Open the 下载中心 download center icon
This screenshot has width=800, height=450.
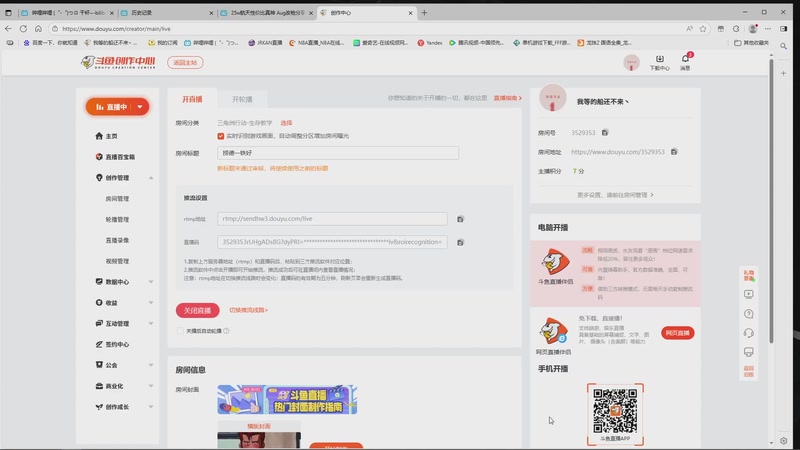(x=659, y=62)
